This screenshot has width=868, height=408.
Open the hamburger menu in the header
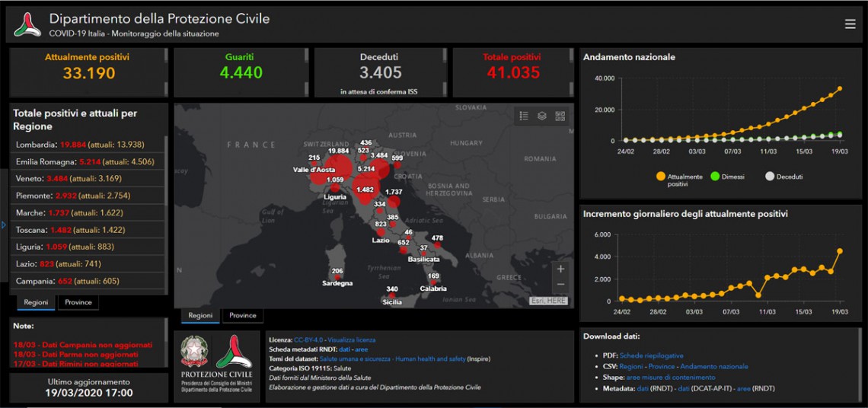850,24
